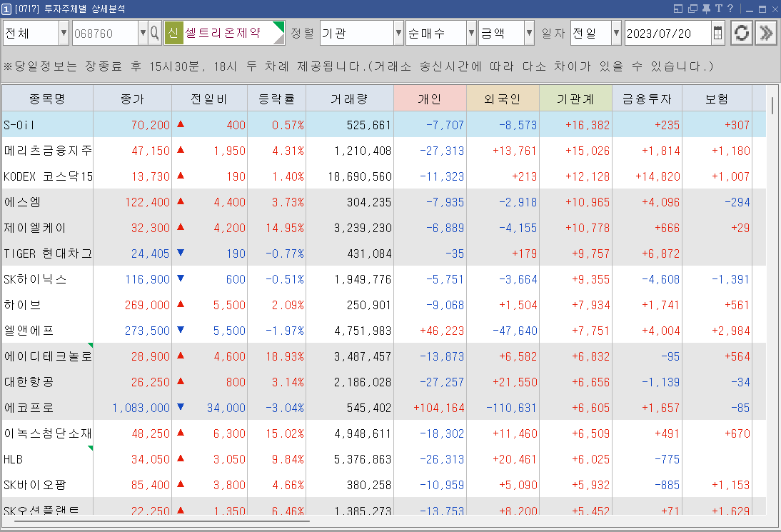
Task: Select the 에이디테크놀로 row name
Action: 48,356
